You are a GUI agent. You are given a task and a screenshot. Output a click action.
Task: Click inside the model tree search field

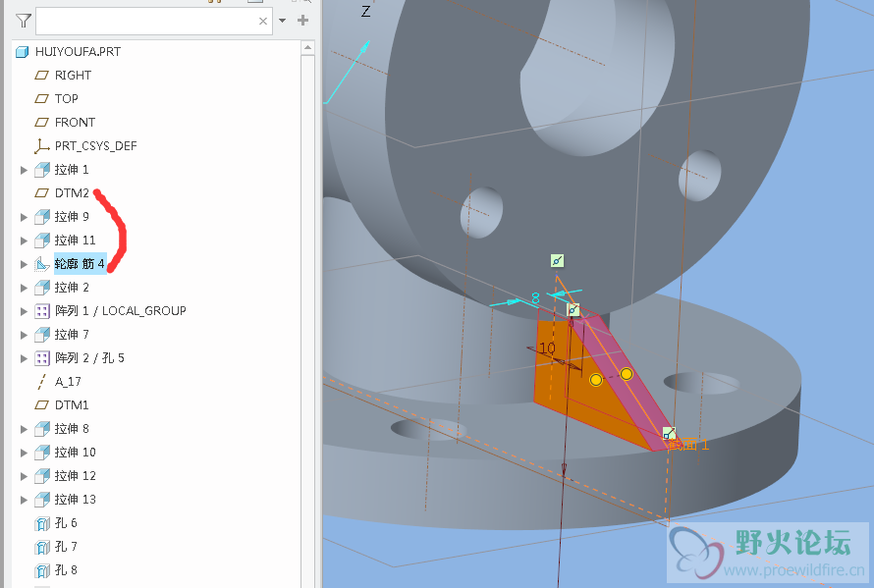147,21
